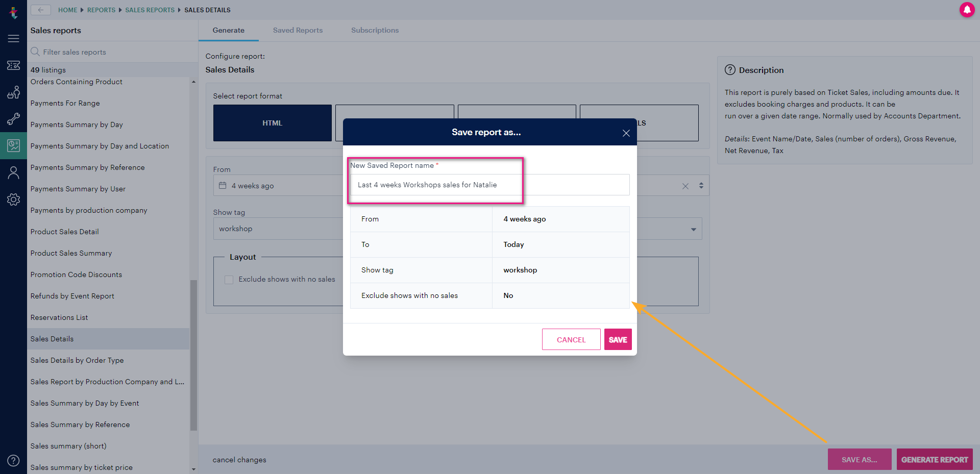Go to REPORTS breadcrumb
The width and height of the screenshot is (980, 474).
pos(101,10)
